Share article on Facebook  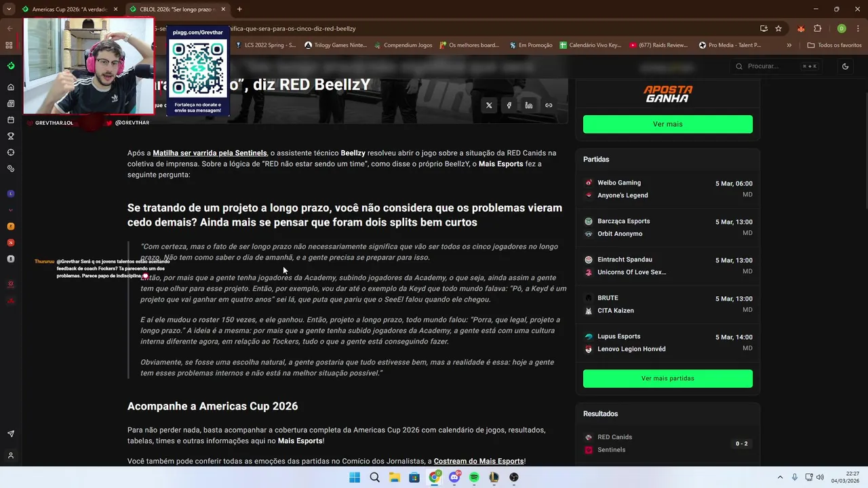[x=509, y=105]
